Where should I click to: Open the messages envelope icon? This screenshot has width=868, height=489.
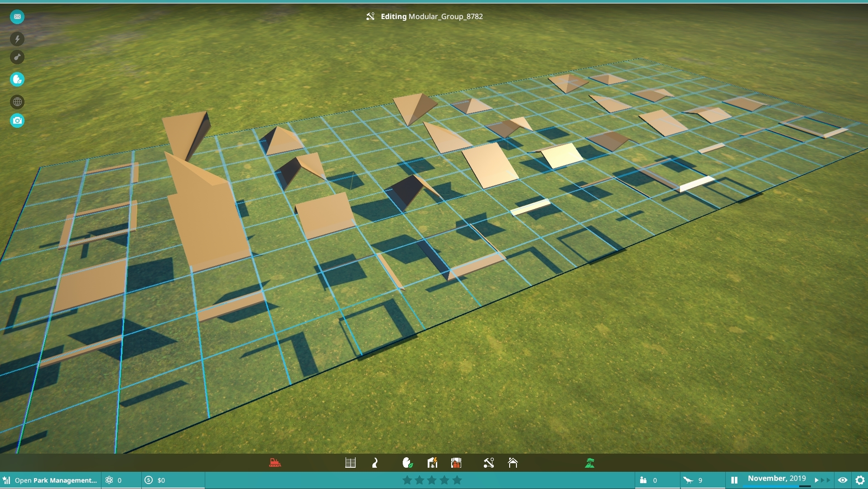coord(17,17)
